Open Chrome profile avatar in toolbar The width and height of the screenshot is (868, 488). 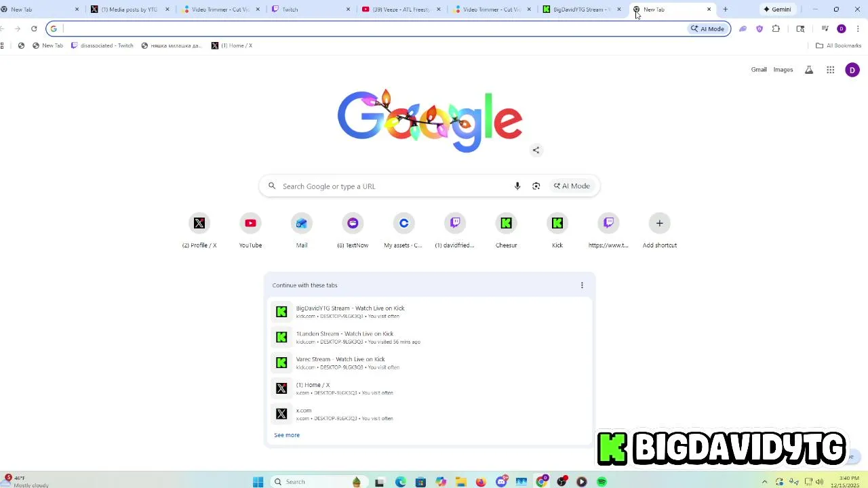click(842, 28)
